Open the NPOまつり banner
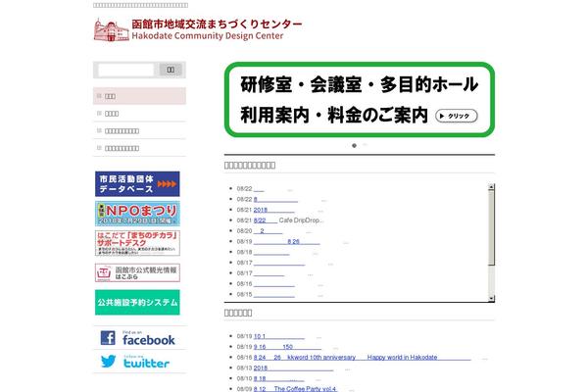The image size is (588, 392). 137,214
